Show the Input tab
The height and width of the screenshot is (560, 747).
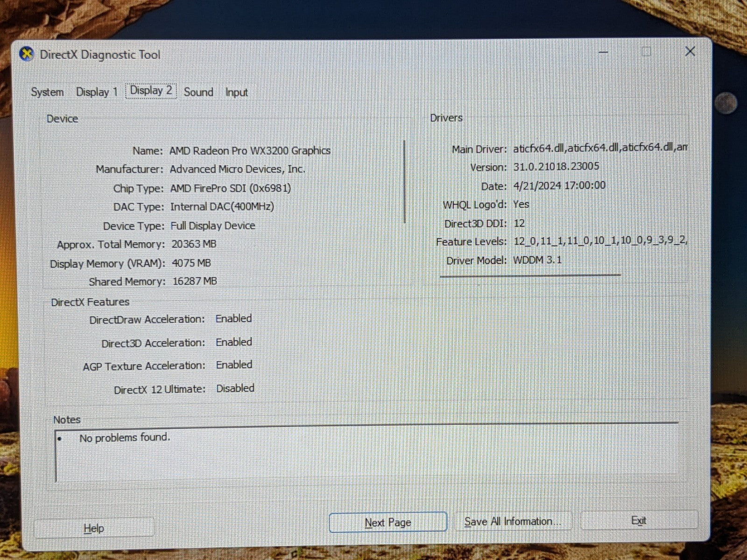236,92
